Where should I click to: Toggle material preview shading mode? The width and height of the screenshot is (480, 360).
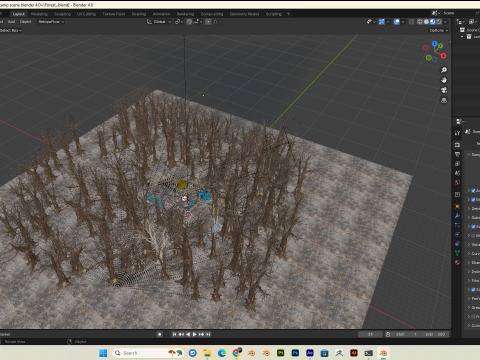point(432,22)
